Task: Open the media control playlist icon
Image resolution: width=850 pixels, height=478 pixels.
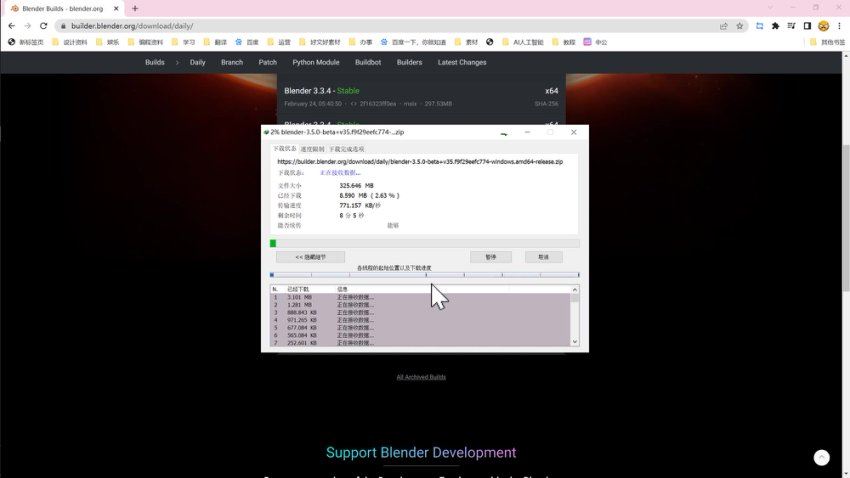Action: point(791,26)
